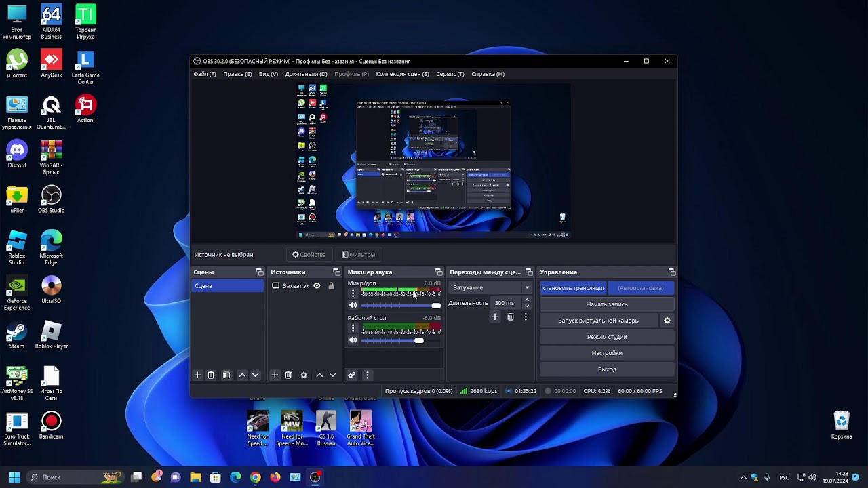Increase transition duration with up stepper

pos(527,300)
